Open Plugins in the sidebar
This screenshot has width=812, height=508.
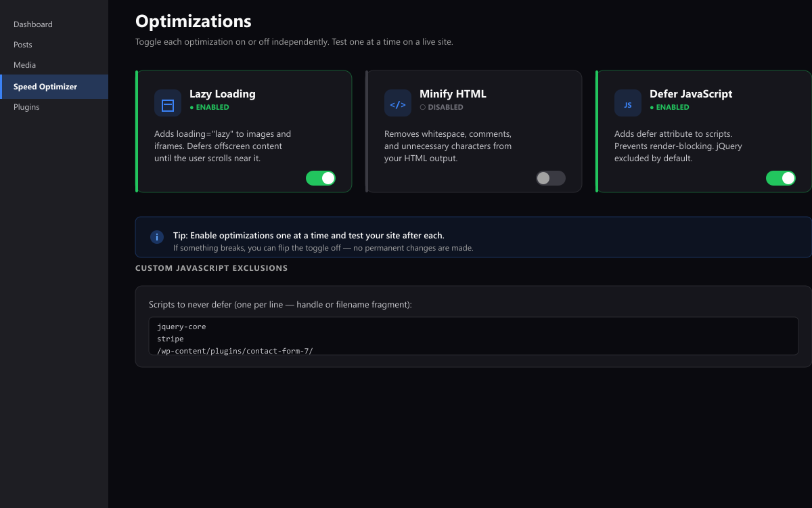click(x=54, y=107)
